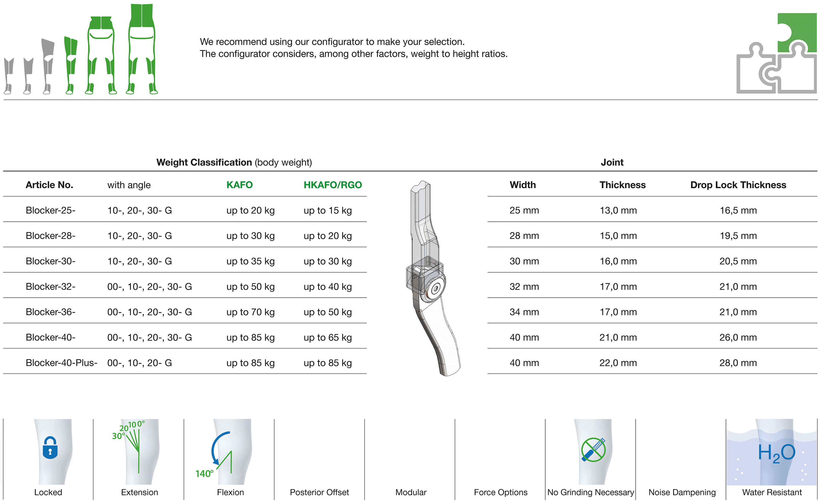Click the '34 mm' width value

point(524,312)
